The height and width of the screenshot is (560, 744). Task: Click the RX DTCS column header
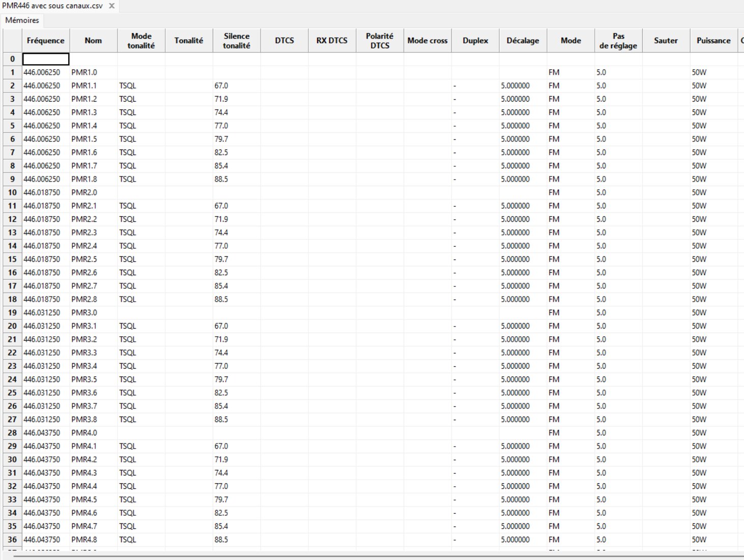pos(332,41)
